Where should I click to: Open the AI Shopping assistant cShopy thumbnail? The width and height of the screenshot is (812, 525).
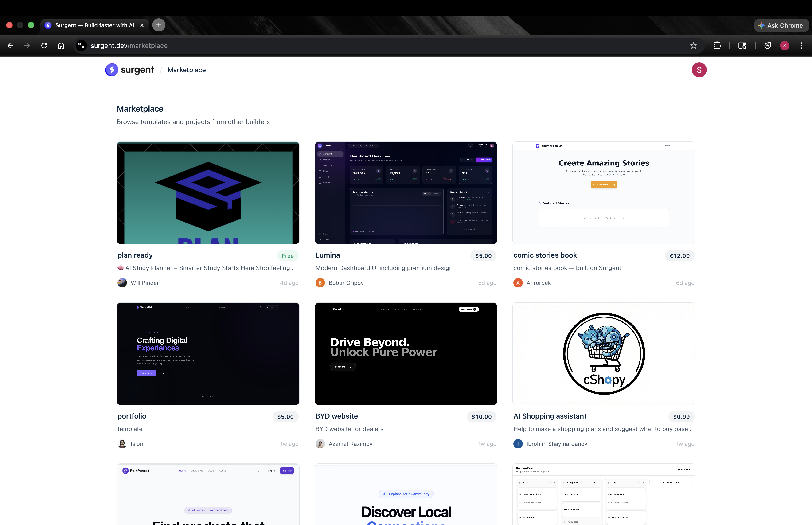[x=603, y=354]
